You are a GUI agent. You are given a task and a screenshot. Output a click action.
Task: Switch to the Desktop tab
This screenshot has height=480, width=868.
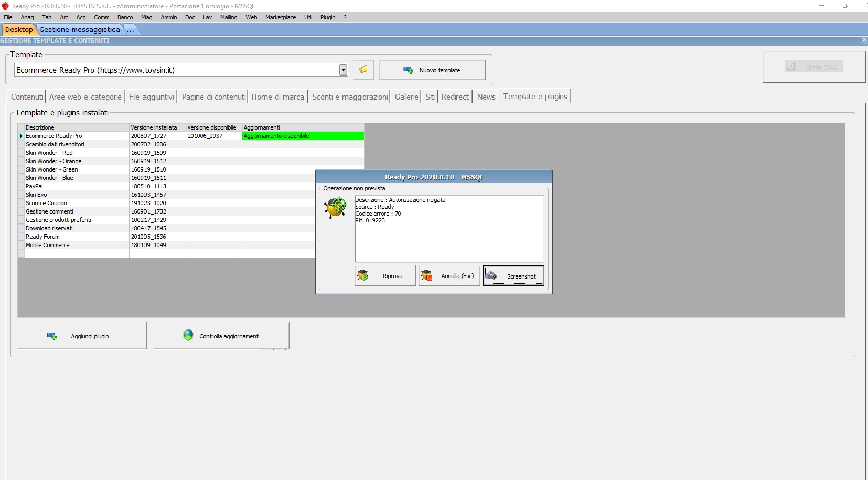coord(19,30)
